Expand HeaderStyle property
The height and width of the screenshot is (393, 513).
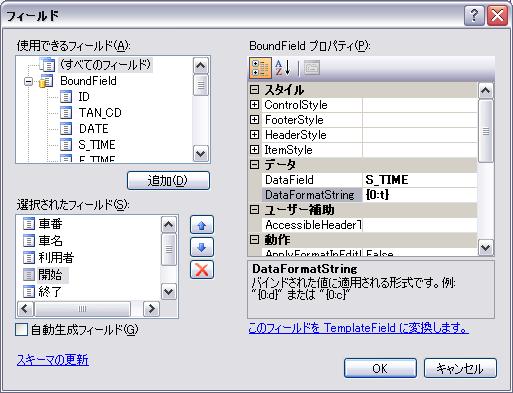pos(254,134)
